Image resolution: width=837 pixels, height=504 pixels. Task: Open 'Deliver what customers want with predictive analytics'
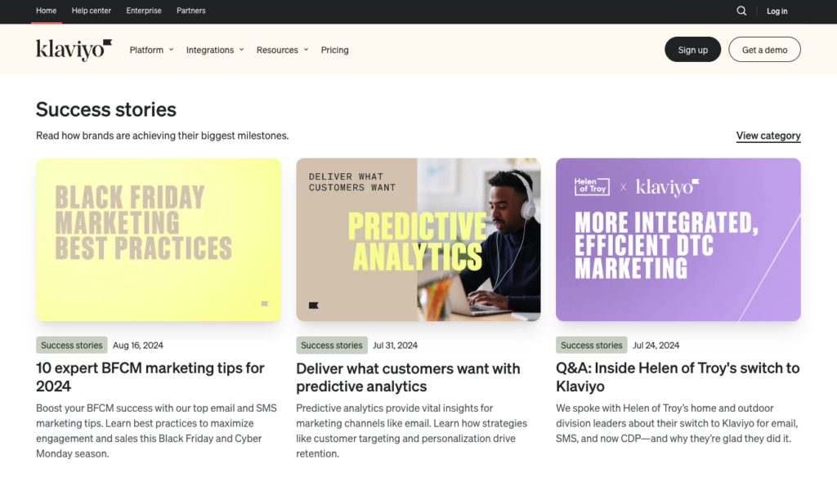[x=408, y=377]
